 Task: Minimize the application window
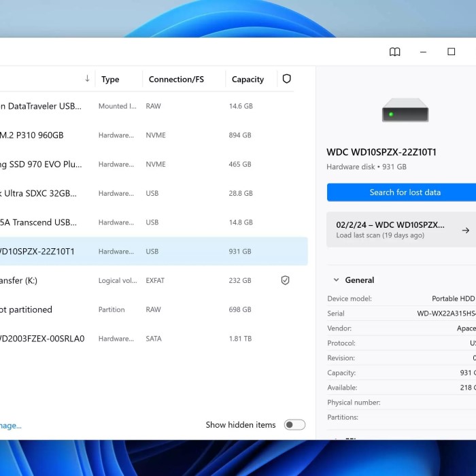[x=423, y=52]
